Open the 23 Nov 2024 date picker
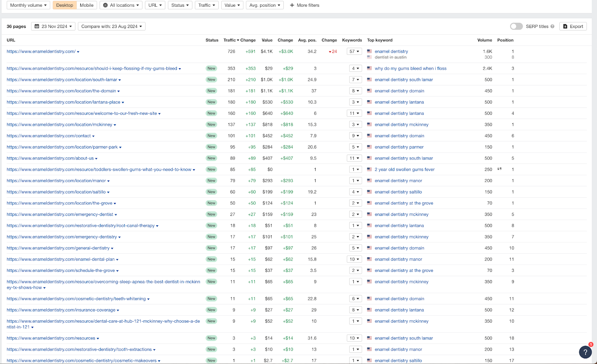This screenshot has height=364, width=597. coord(53,26)
